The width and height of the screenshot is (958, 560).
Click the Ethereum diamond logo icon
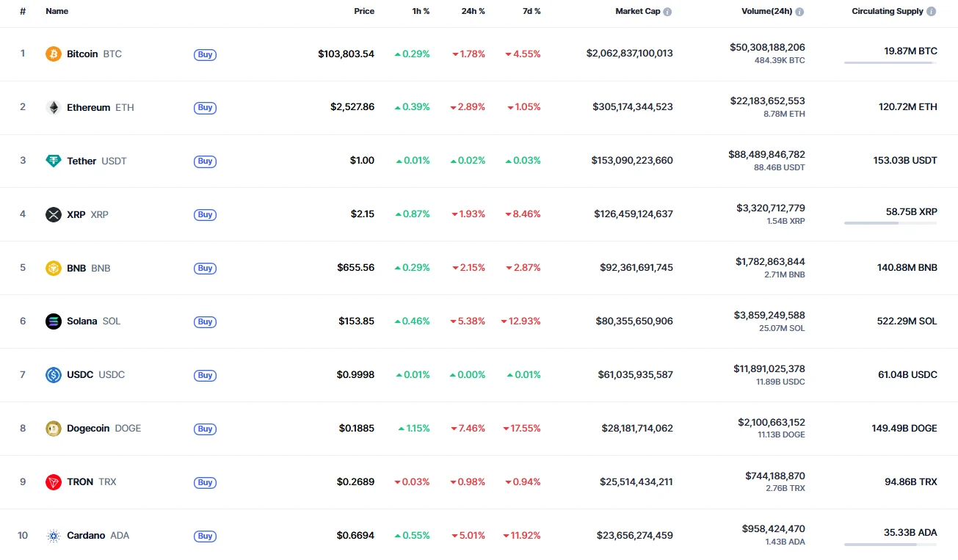click(54, 107)
